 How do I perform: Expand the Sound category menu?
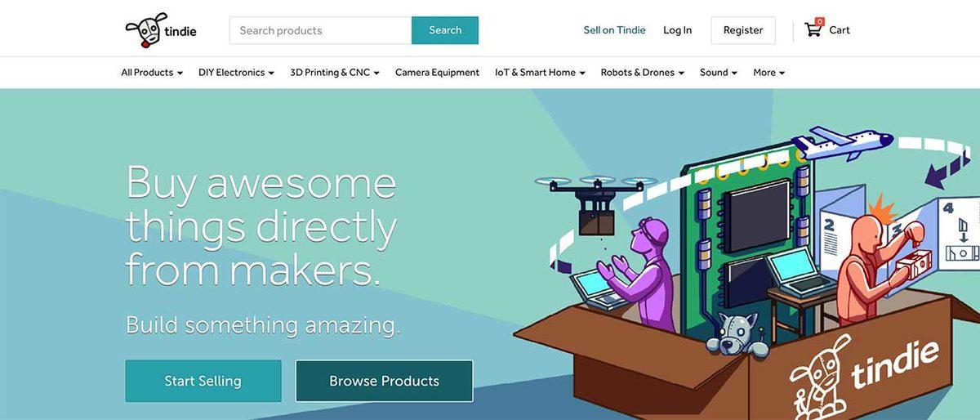point(719,73)
